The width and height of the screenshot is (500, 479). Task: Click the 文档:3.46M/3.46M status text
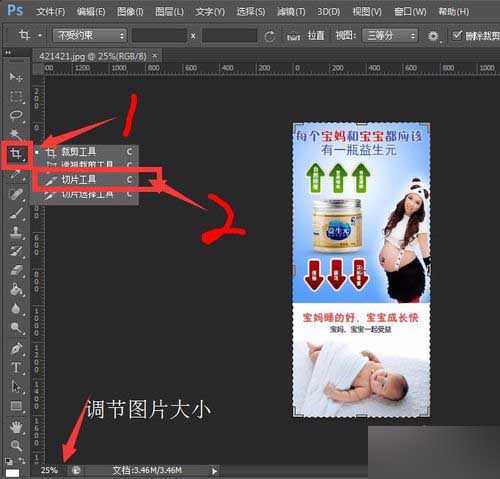147,471
